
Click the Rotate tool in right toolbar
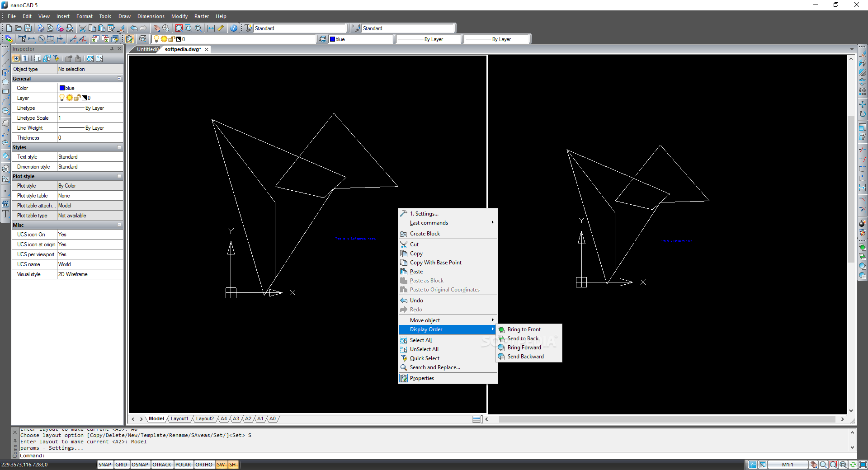863,114
